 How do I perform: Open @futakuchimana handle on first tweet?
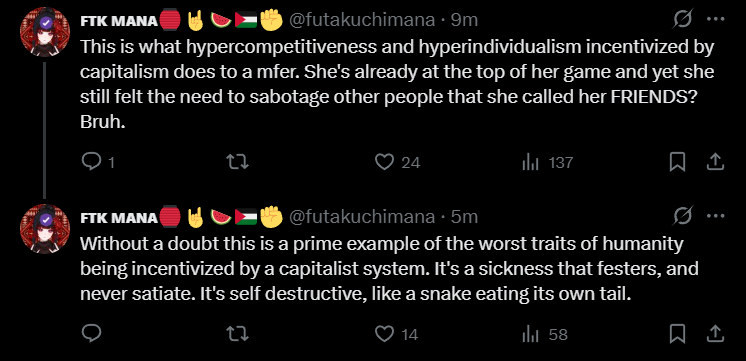click(x=362, y=20)
